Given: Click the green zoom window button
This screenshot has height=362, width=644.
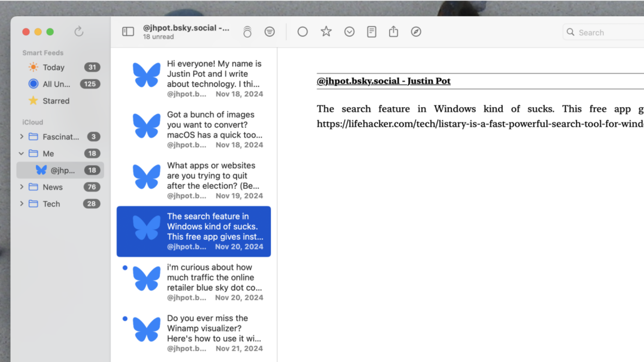Looking at the screenshot, I should click(50, 32).
